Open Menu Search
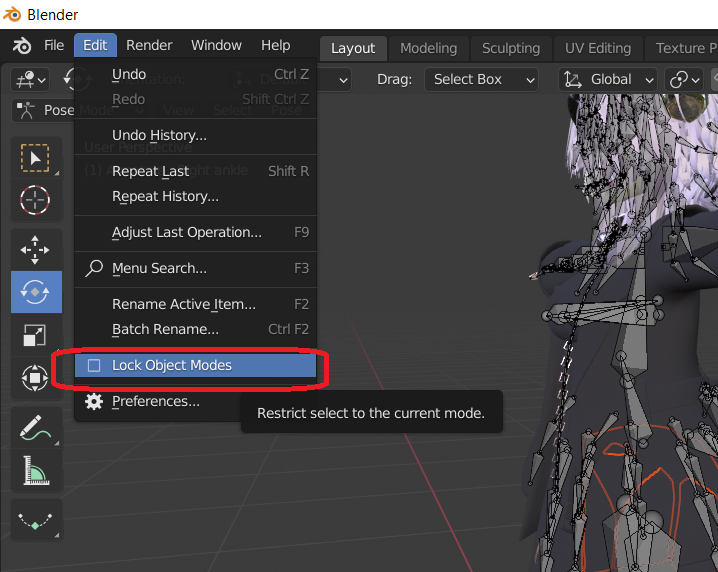This screenshot has height=572, width=718. coord(196,268)
